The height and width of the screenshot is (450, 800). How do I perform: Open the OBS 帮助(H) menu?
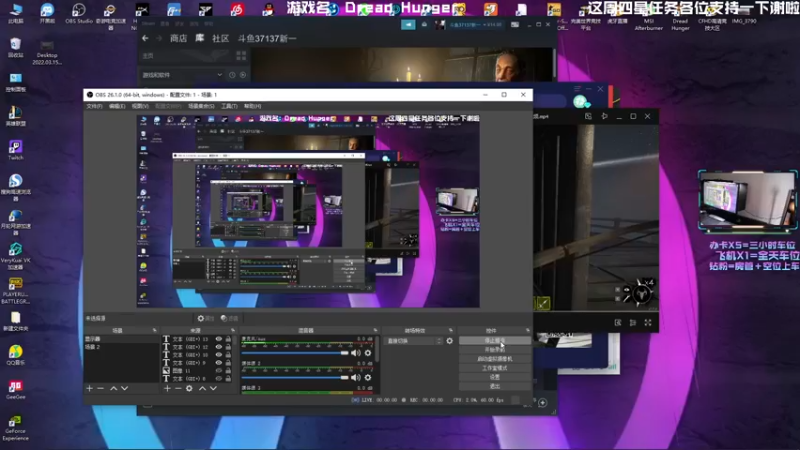click(252, 106)
